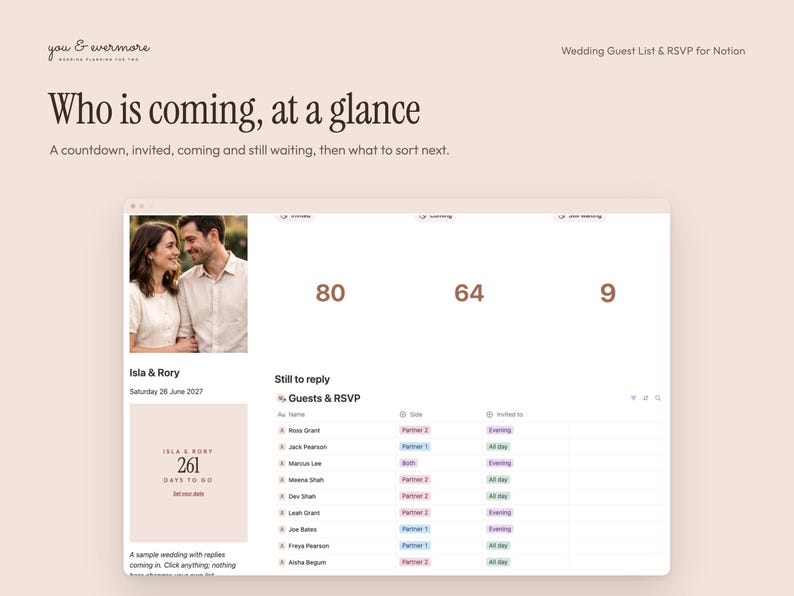The image size is (794, 596).
Task: Click the Evening tag for Marcus Lee
Action: click(x=500, y=463)
